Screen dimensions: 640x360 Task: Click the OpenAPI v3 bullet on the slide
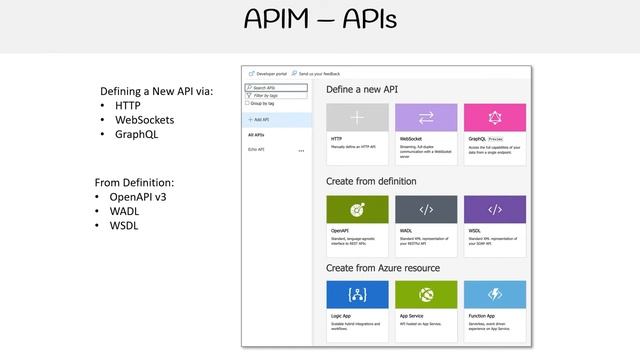coord(138,197)
